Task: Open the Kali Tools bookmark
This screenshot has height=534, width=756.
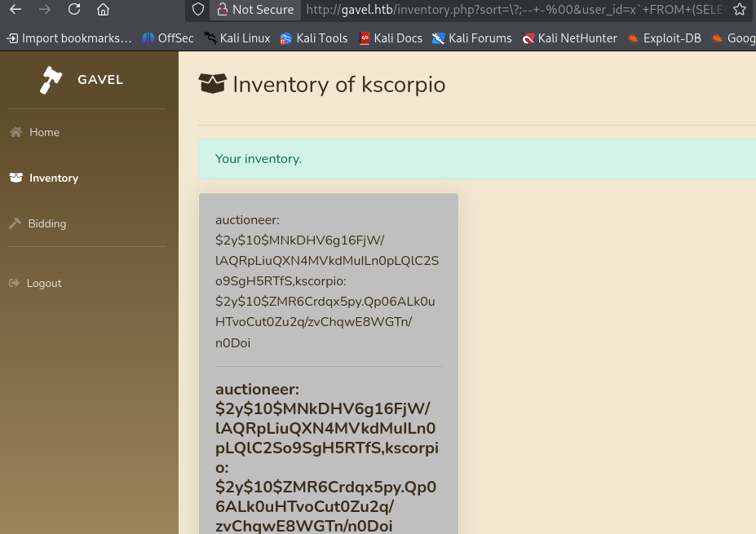Action: [313, 38]
